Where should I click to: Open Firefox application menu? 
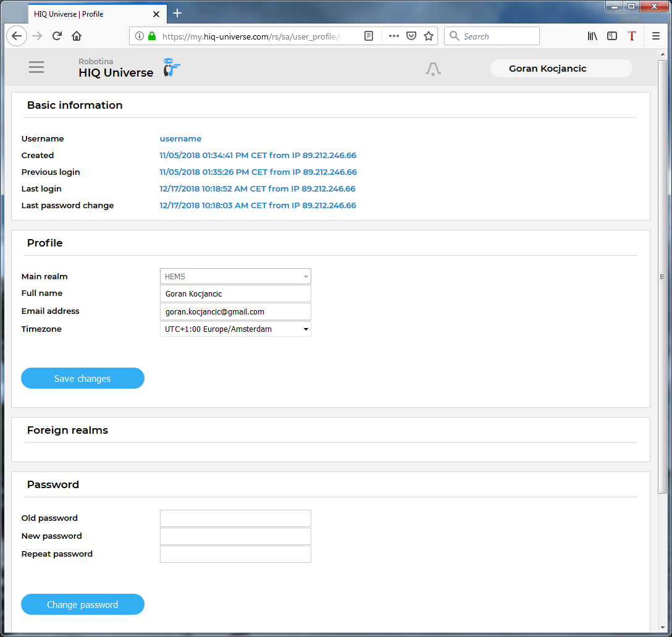[x=656, y=36]
